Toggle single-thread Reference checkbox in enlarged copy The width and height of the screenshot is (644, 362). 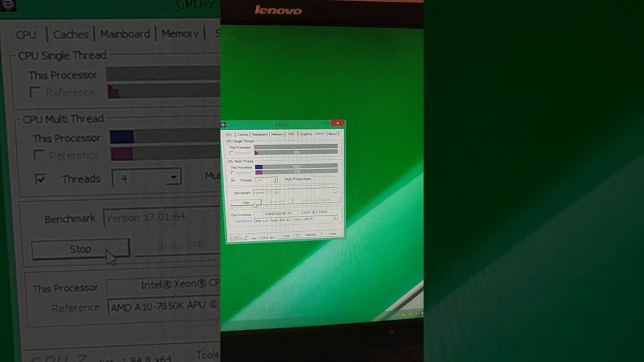[35, 93]
